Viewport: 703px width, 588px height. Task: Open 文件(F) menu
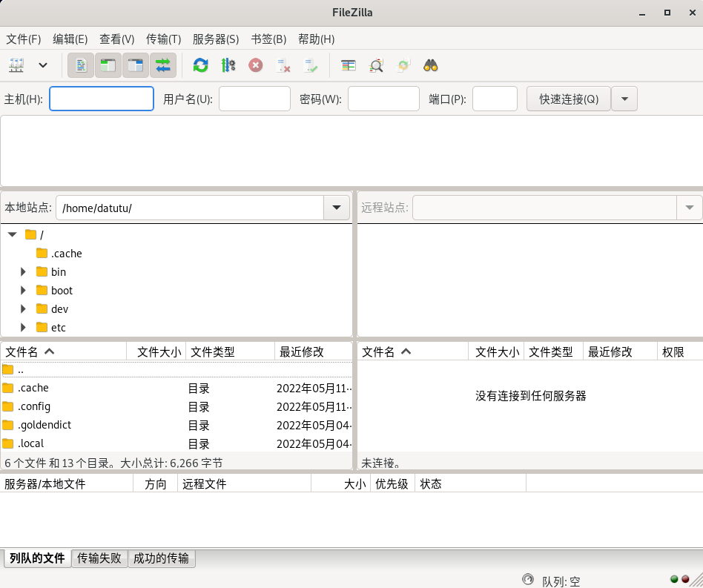[x=24, y=39]
